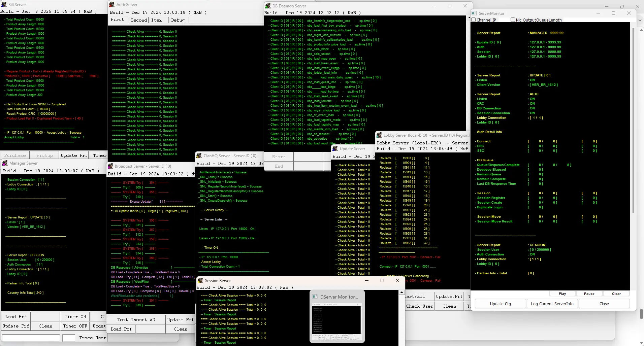The width and height of the screenshot is (644, 346).
Task: Click the DB Daemon Server window icon
Action: click(x=268, y=6)
